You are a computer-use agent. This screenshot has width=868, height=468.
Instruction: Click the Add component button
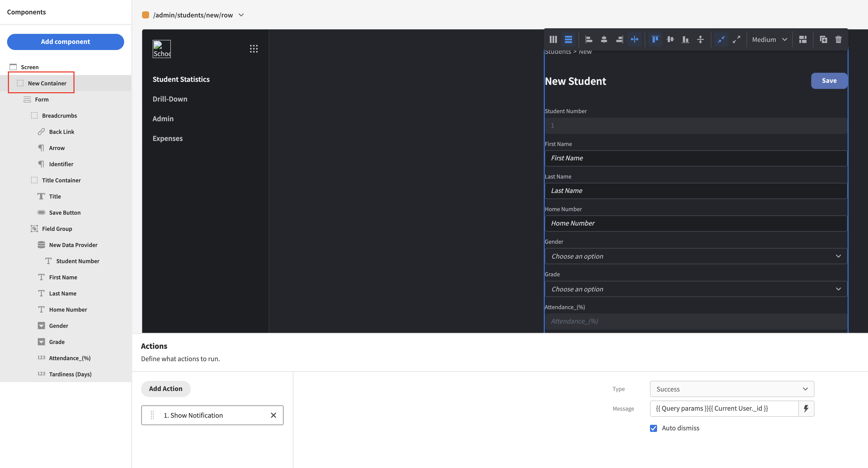coord(65,41)
